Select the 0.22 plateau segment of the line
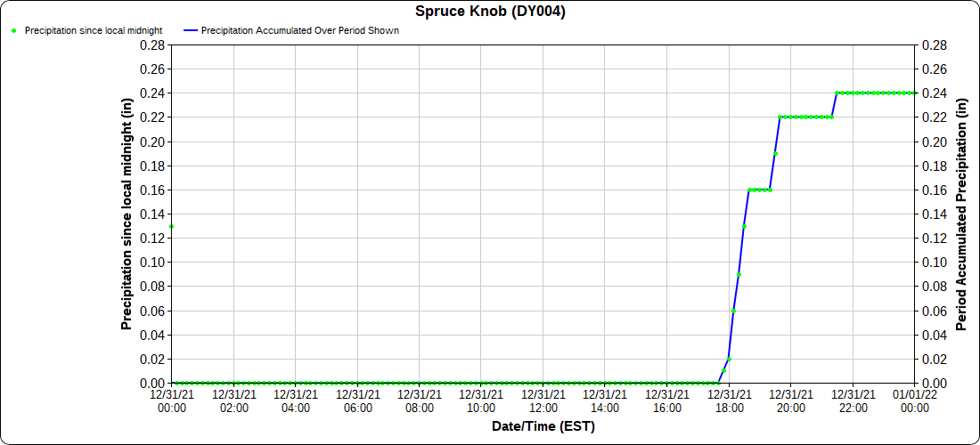The image size is (980, 445). tap(806, 117)
